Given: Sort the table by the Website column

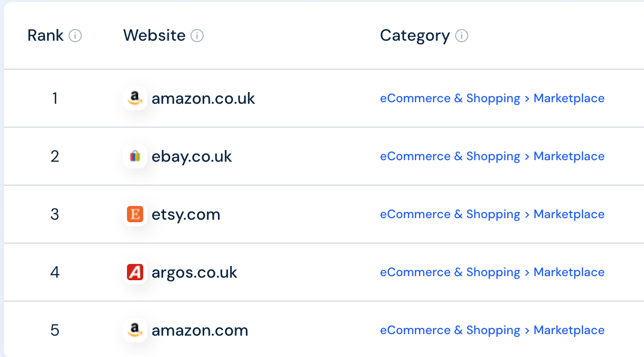Looking at the screenshot, I should (x=154, y=36).
